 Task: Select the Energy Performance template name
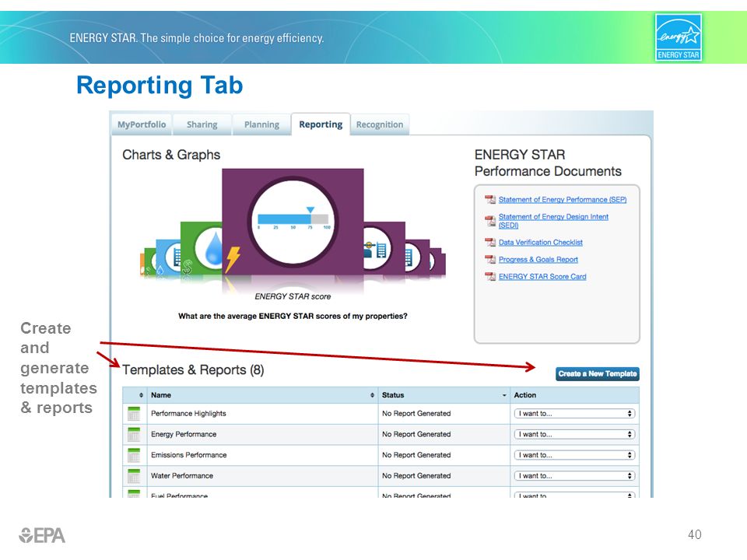184,434
